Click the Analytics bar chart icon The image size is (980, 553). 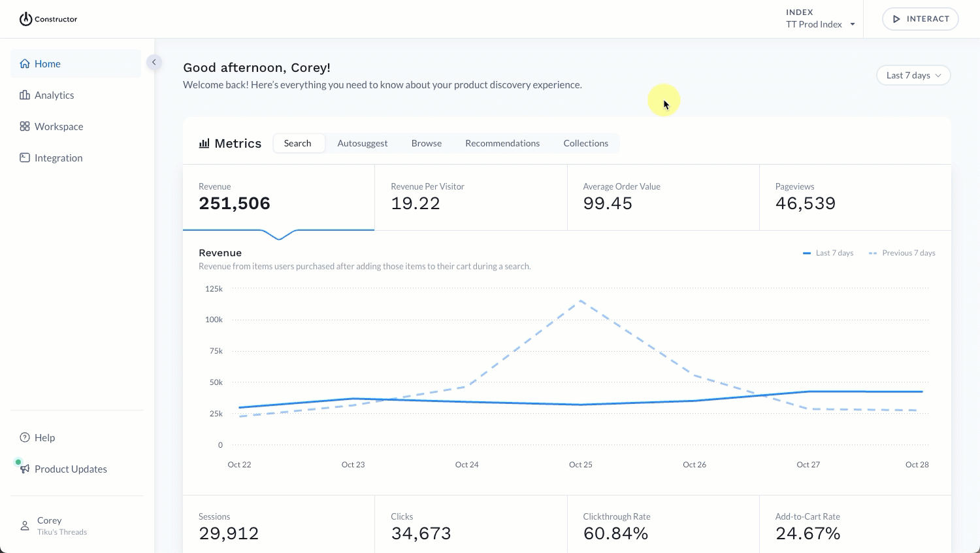coord(25,95)
